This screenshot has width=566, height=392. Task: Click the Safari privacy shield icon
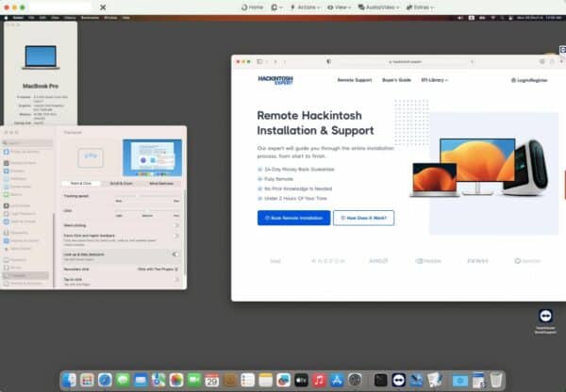click(329, 61)
